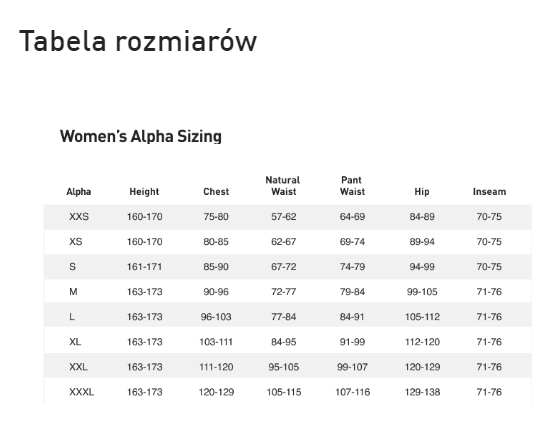Click the Tabela rozmiarów heading
This screenshot has height=423, width=555.
click(138, 41)
